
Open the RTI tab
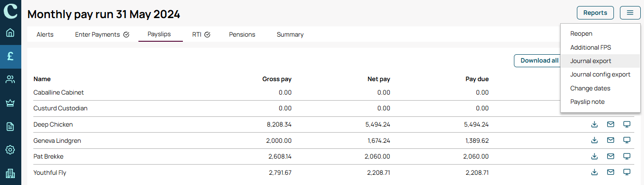click(201, 34)
